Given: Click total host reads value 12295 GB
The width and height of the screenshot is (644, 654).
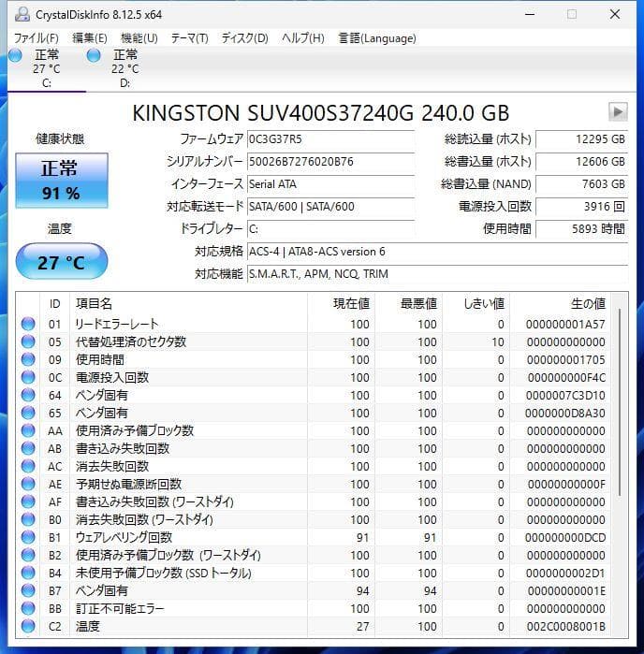Looking at the screenshot, I should click(x=582, y=139).
